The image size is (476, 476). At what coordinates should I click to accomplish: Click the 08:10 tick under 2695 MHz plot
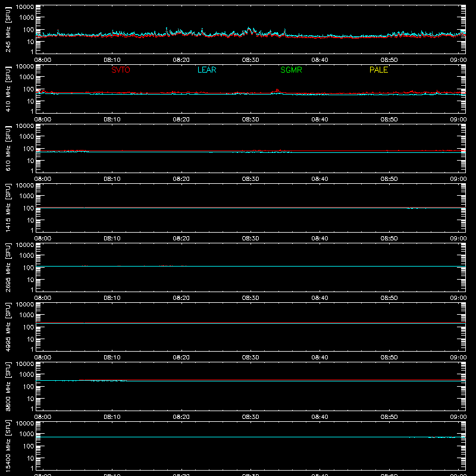(112, 298)
